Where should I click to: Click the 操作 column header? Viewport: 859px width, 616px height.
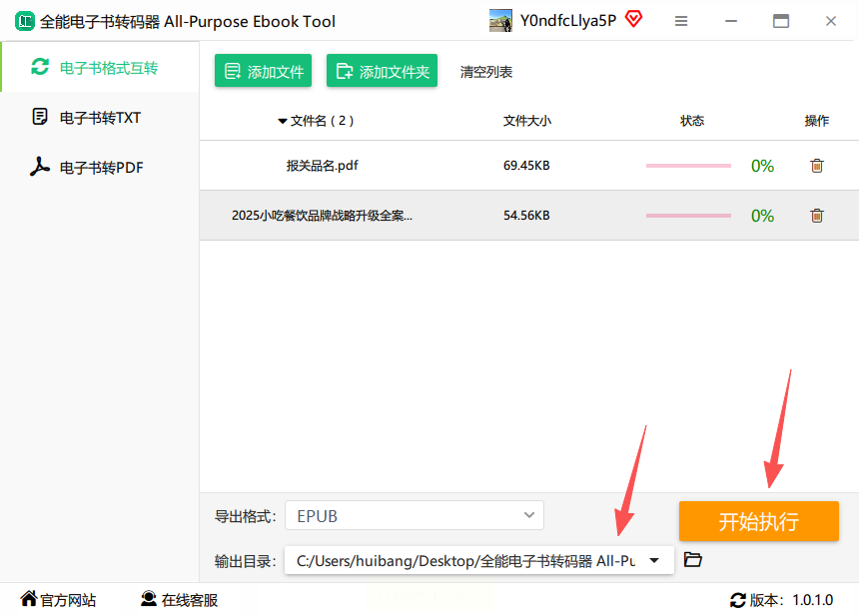(x=816, y=121)
